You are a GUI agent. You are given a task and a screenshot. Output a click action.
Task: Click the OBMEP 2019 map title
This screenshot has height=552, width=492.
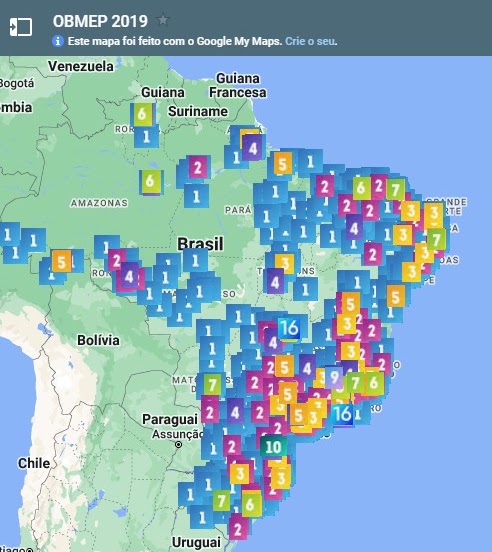point(100,21)
